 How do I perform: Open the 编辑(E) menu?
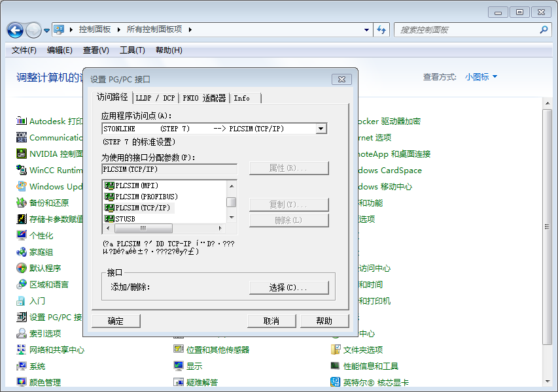coord(60,50)
